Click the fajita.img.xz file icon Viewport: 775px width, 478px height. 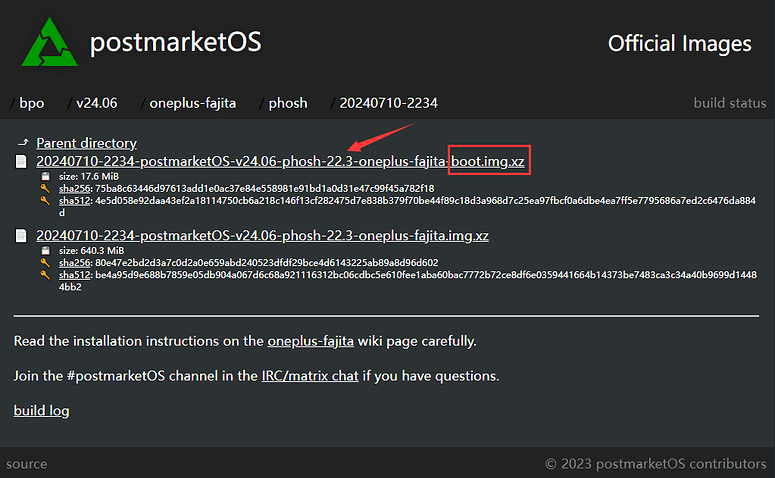click(x=21, y=236)
